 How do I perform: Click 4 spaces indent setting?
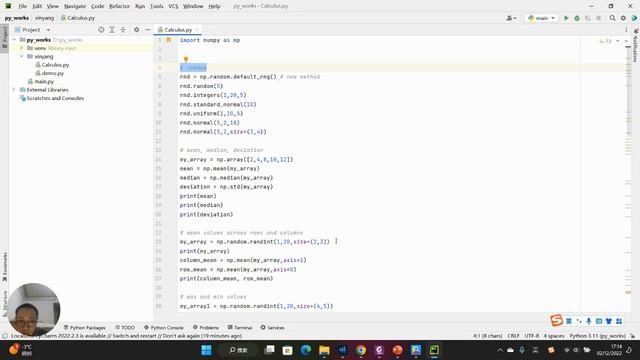click(553, 336)
